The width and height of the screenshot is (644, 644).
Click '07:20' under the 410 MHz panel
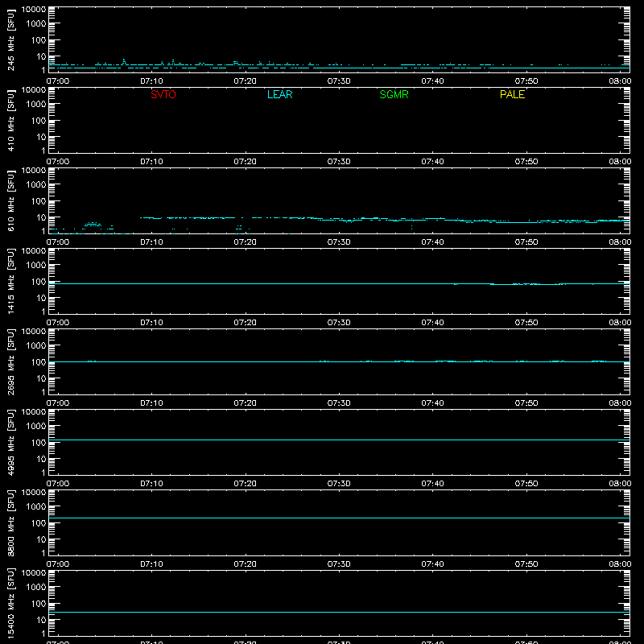coord(246,162)
